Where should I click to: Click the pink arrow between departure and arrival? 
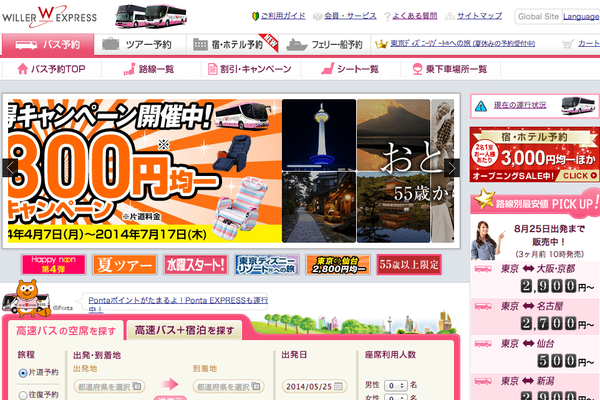(170, 384)
